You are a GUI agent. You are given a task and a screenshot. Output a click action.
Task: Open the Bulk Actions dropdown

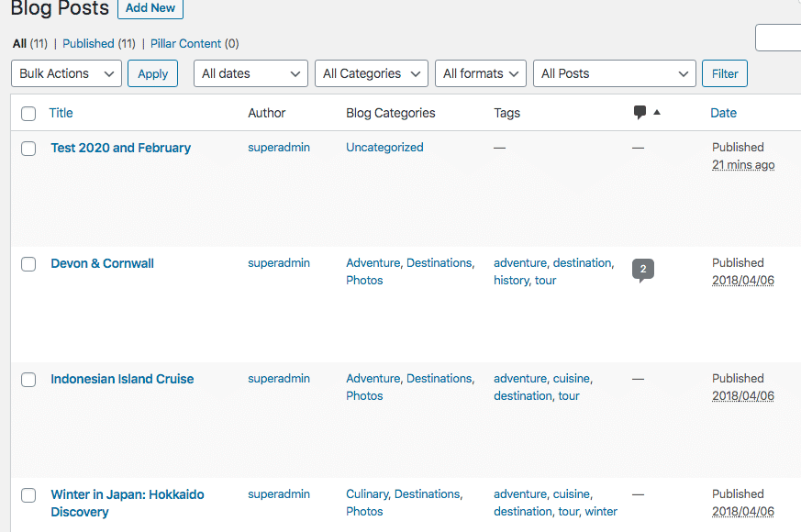[65, 72]
